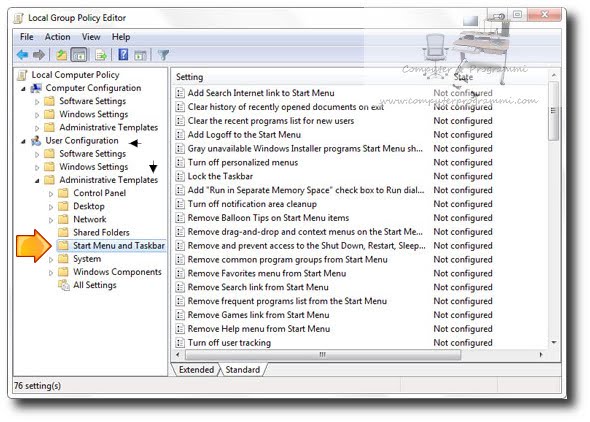Screen dimensions: 590x422
Task: Click the horizontal scrollbar right arrow
Action: [541, 355]
